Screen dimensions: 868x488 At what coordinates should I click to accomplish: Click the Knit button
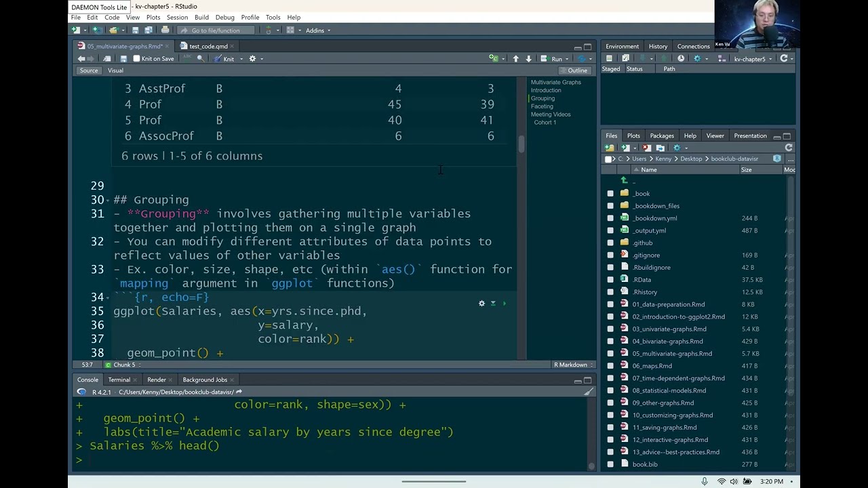(224, 59)
